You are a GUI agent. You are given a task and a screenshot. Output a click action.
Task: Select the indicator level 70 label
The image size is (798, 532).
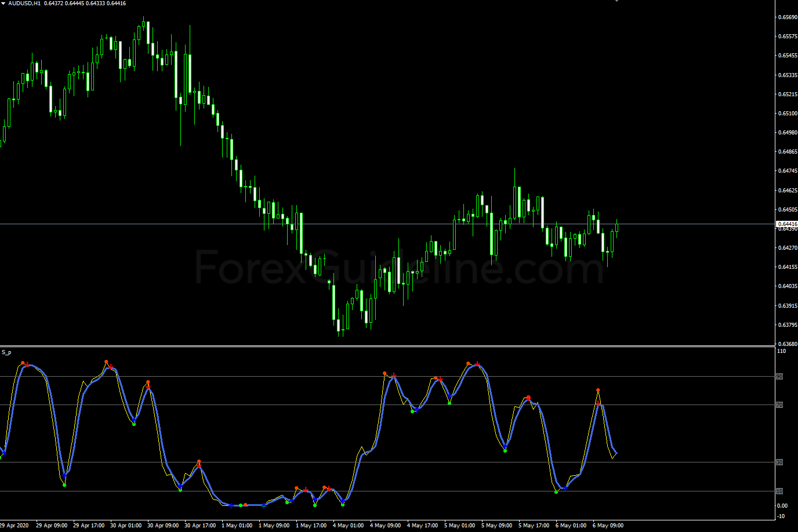(779, 405)
